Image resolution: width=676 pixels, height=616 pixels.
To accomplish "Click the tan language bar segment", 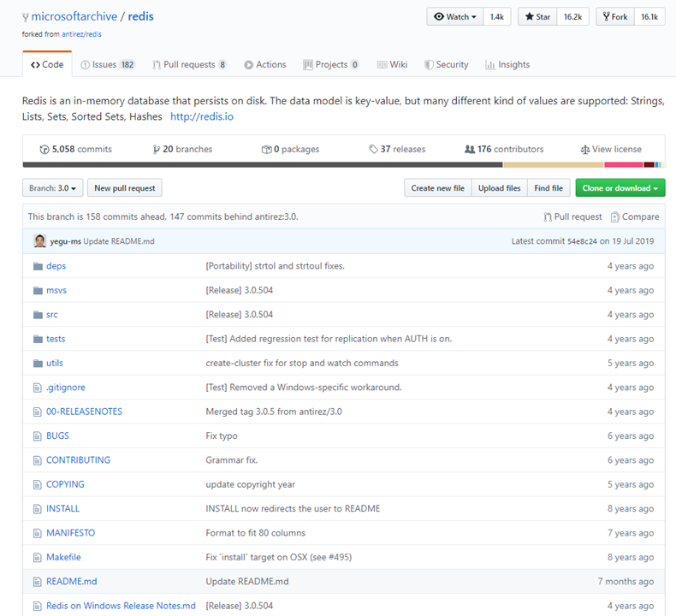I will 554,164.
